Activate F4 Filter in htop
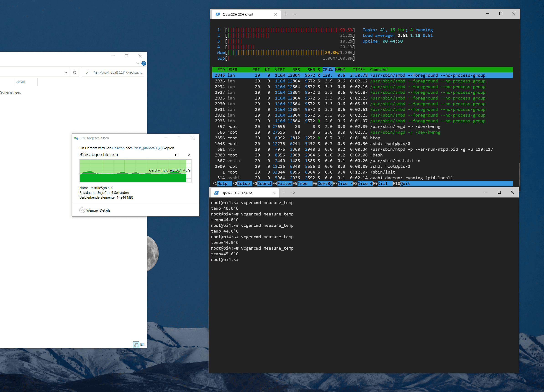Viewport: 544px width, 392px height. click(282, 184)
